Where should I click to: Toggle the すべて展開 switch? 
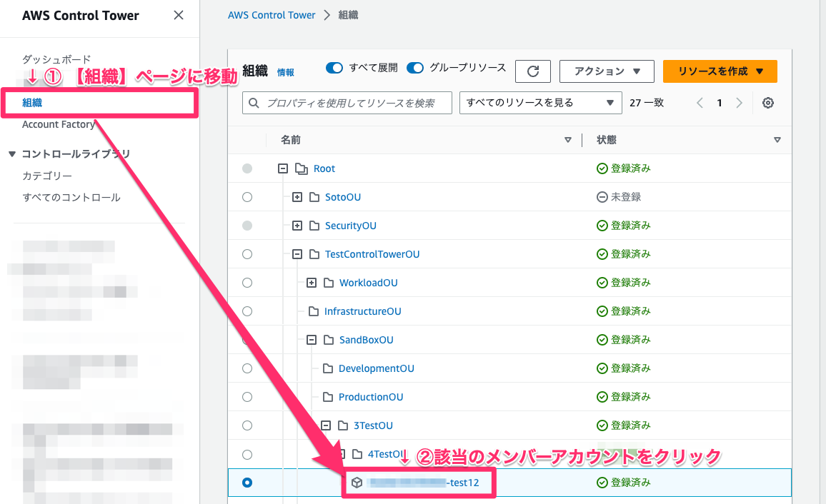[334, 68]
